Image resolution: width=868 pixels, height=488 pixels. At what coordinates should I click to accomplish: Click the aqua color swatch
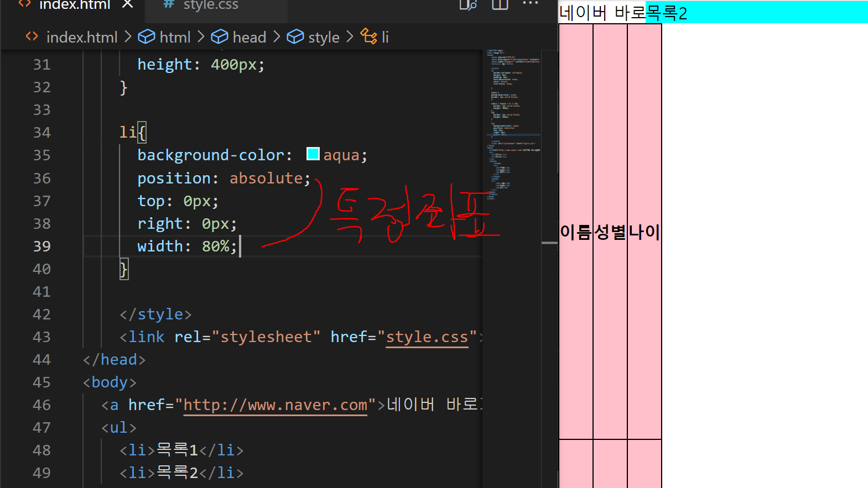click(313, 154)
